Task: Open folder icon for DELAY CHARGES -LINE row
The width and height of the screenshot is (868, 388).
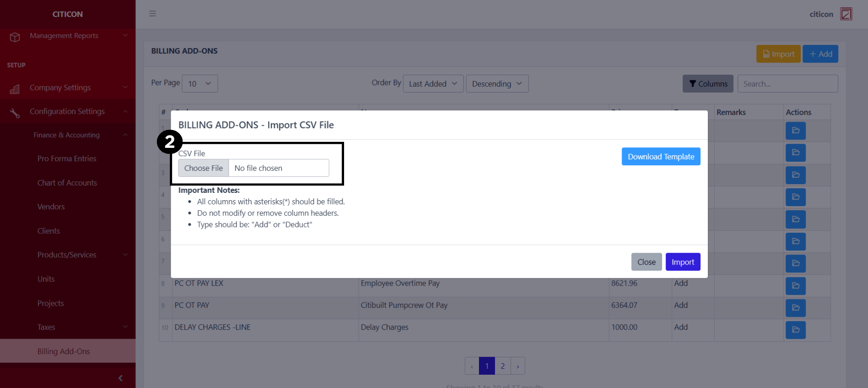Action: tap(795, 330)
